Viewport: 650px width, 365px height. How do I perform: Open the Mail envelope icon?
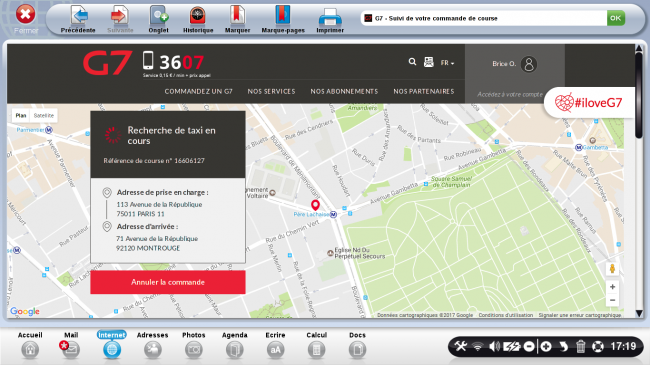[x=71, y=350]
